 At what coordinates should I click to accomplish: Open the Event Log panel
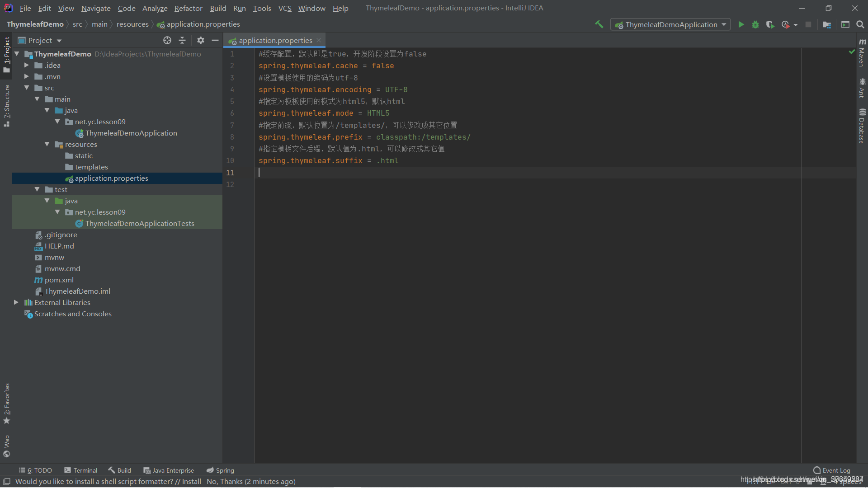pos(831,470)
